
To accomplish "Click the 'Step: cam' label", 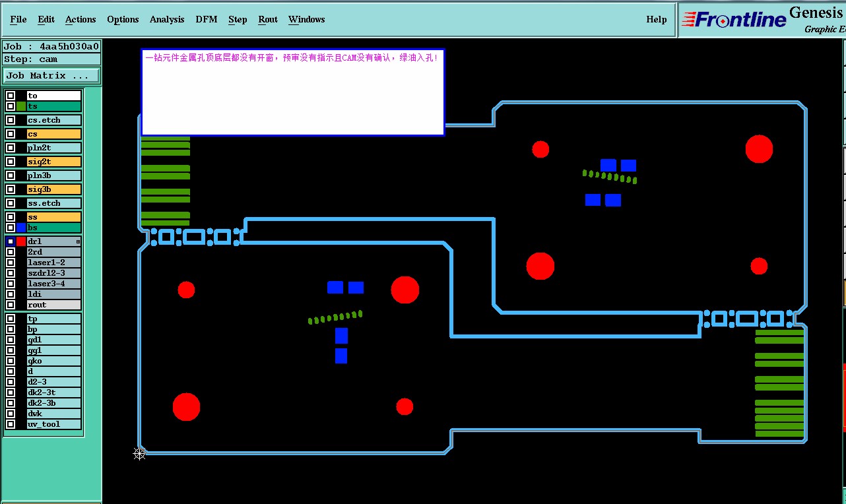I will (x=51, y=59).
